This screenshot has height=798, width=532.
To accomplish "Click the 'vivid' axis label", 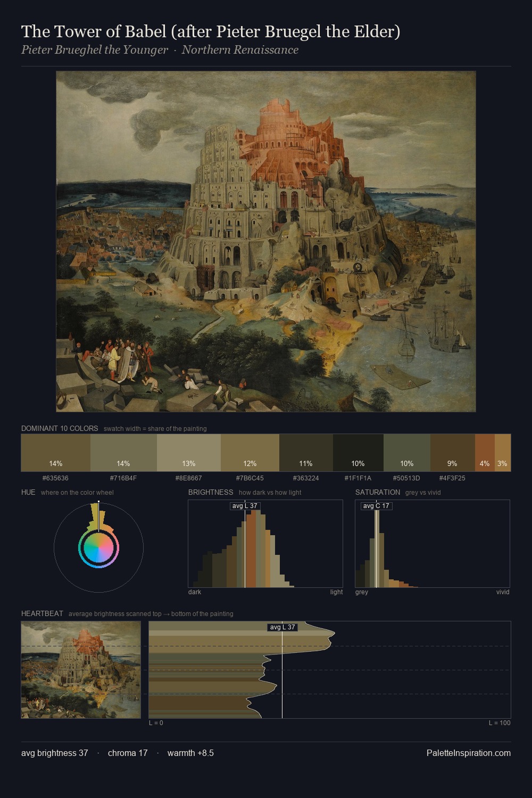I will coord(503,592).
